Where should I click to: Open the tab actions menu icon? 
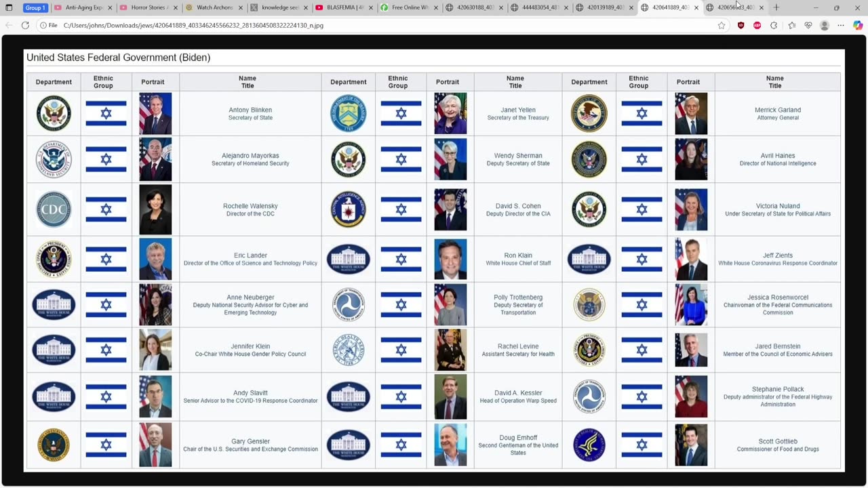(x=9, y=7)
